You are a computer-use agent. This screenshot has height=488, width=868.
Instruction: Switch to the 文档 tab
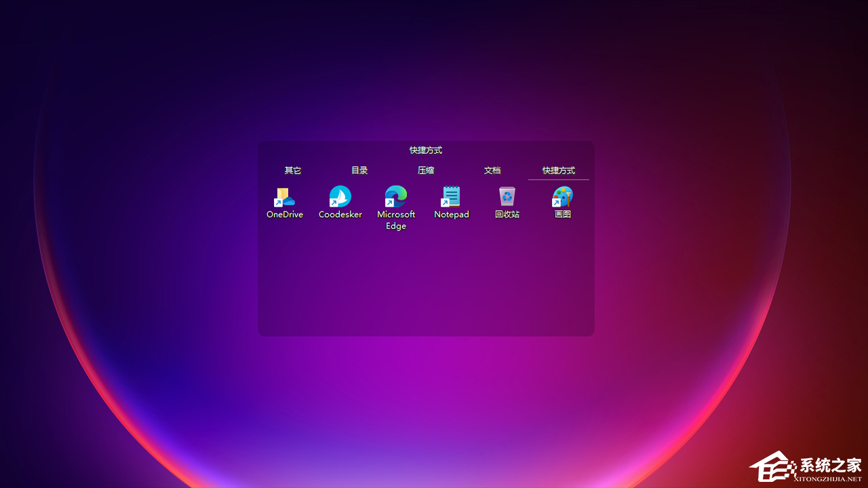pyautogui.click(x=492, y=171)
